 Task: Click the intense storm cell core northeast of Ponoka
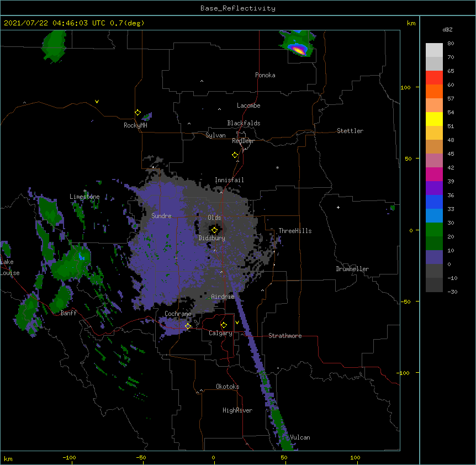299,50
